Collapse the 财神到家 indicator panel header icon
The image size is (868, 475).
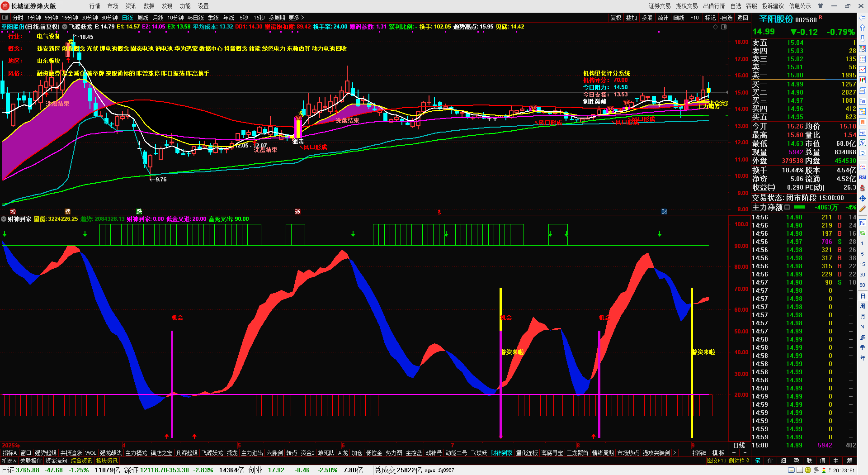4,219
